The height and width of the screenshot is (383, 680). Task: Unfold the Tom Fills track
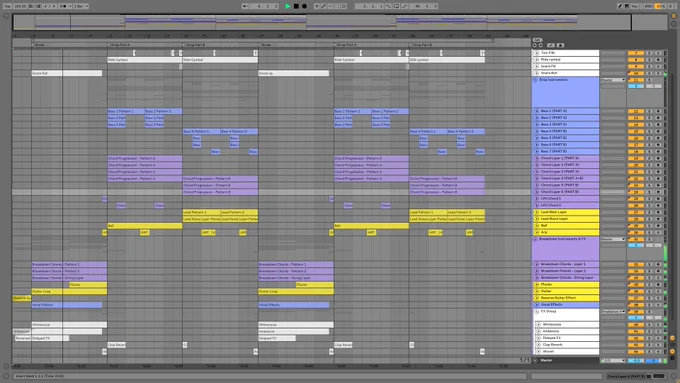coord(536,53)
